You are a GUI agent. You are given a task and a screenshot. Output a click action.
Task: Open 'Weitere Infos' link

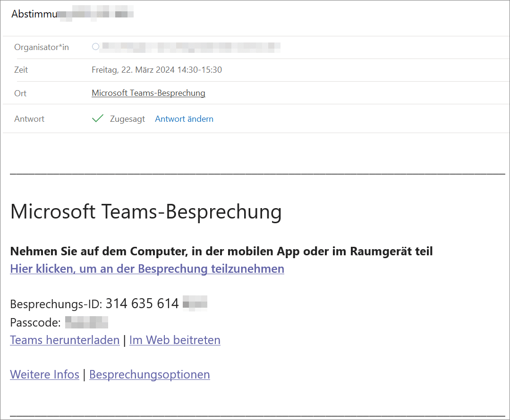click(x=44, y=375)
